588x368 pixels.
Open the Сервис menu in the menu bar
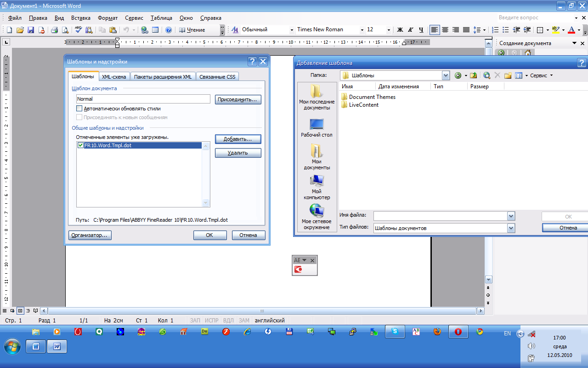[x=134, y=18]
